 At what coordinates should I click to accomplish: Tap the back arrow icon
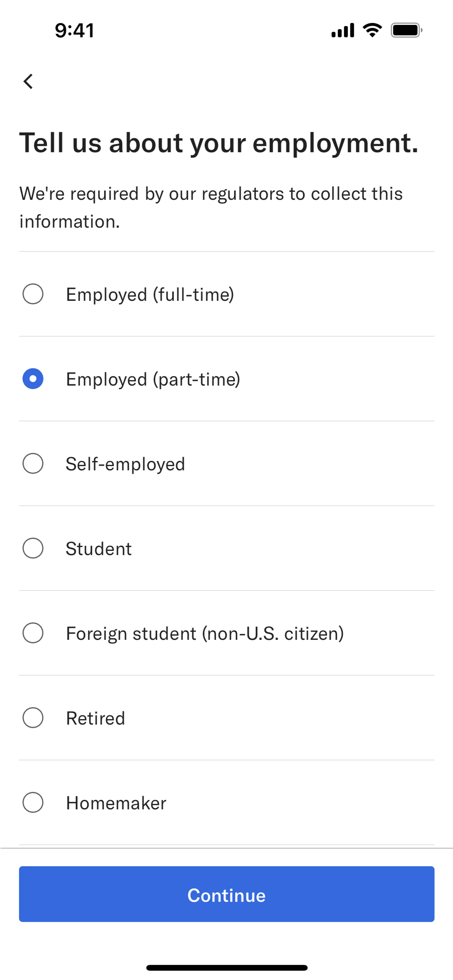pos(28,81)
